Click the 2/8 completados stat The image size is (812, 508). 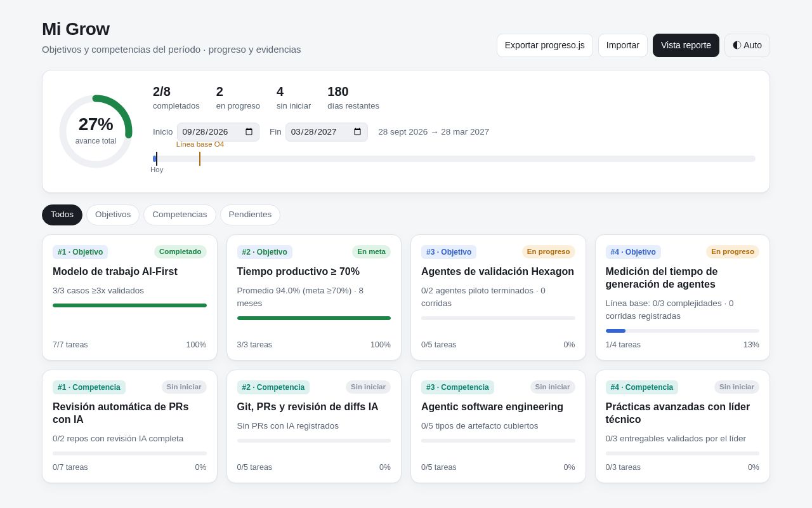click(x=176, y=98)
